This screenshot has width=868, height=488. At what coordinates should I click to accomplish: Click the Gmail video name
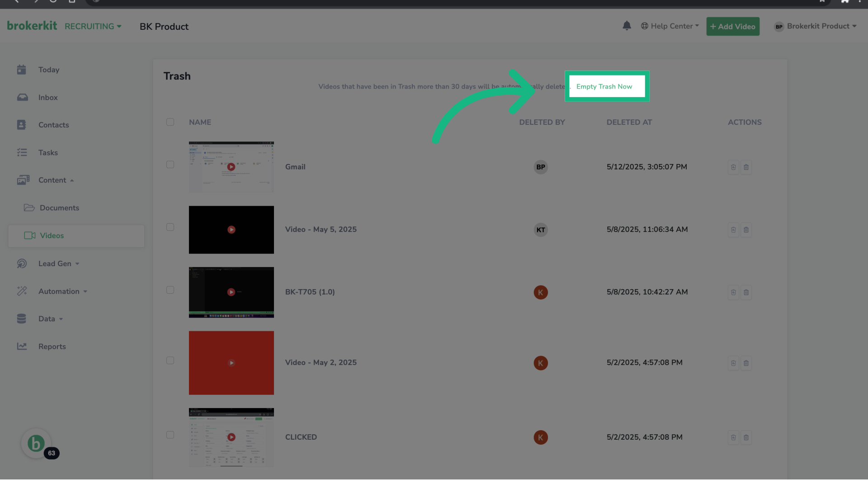(295, 167)
